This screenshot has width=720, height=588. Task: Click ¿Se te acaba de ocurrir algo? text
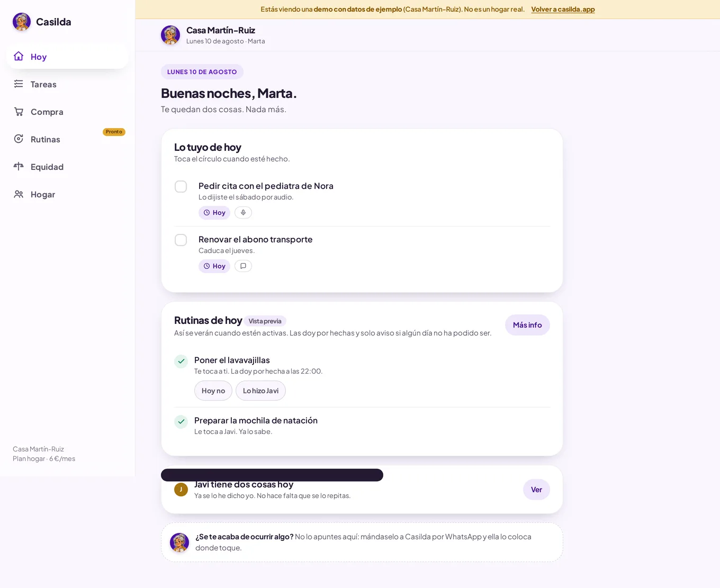tap(244, 537)
